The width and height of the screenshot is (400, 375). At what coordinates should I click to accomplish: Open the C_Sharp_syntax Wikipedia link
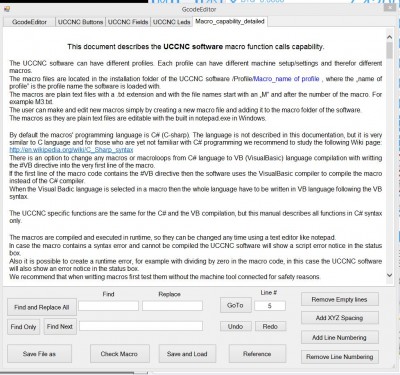[71, 150]
